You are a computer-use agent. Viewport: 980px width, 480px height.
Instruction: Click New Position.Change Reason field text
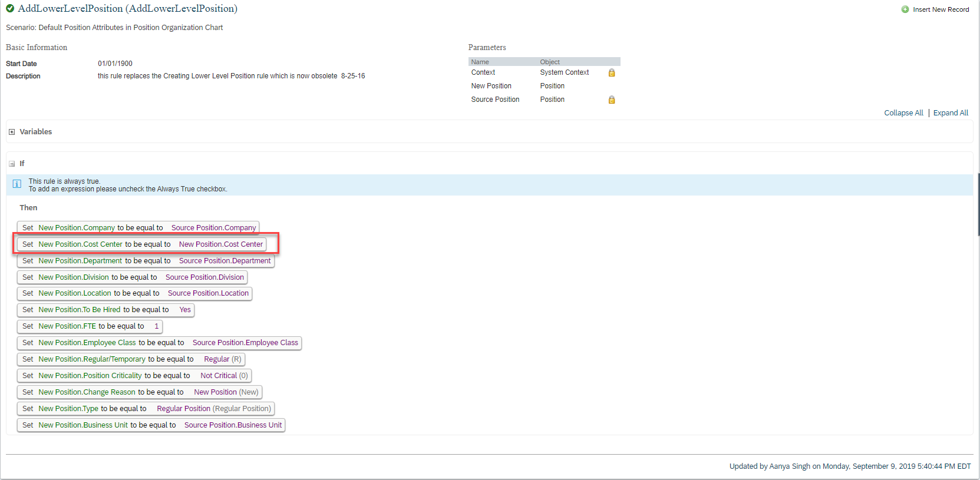(87, 392)
